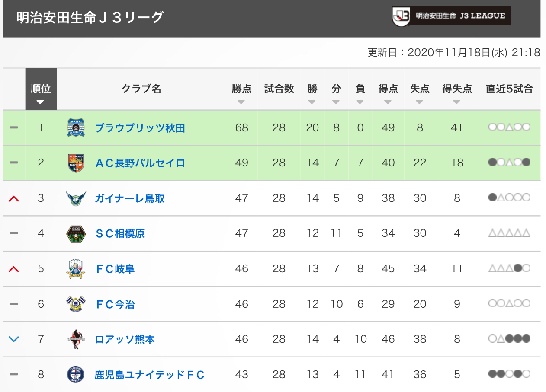Open ロアッソ熊本 club link
The height and width of the screenshot is (392, 546).
[125, 339]
